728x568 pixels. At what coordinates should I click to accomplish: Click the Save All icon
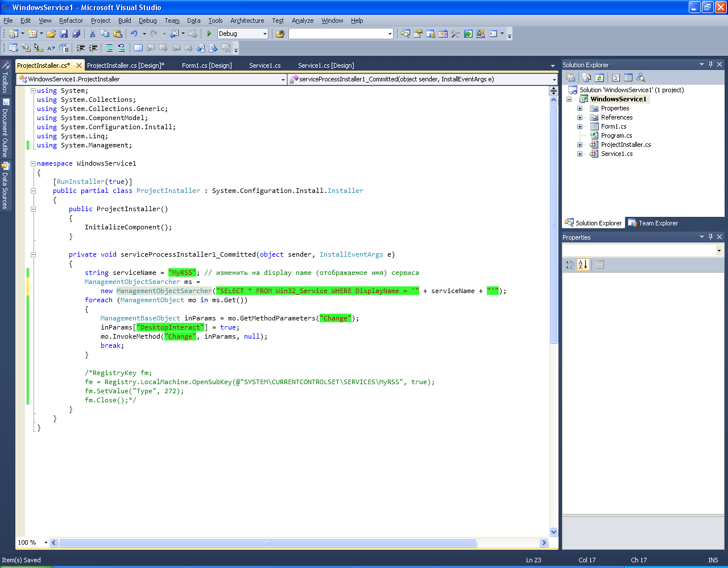pyautogui.click(x=76, y=34)
